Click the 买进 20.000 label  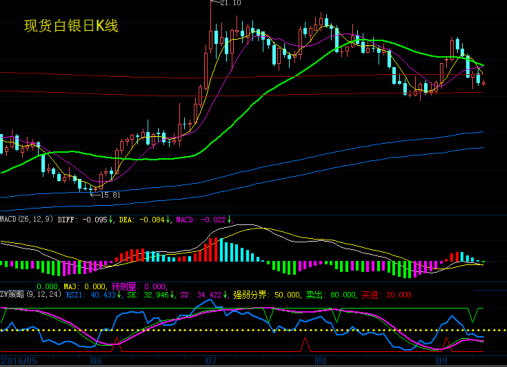[387, 295]
